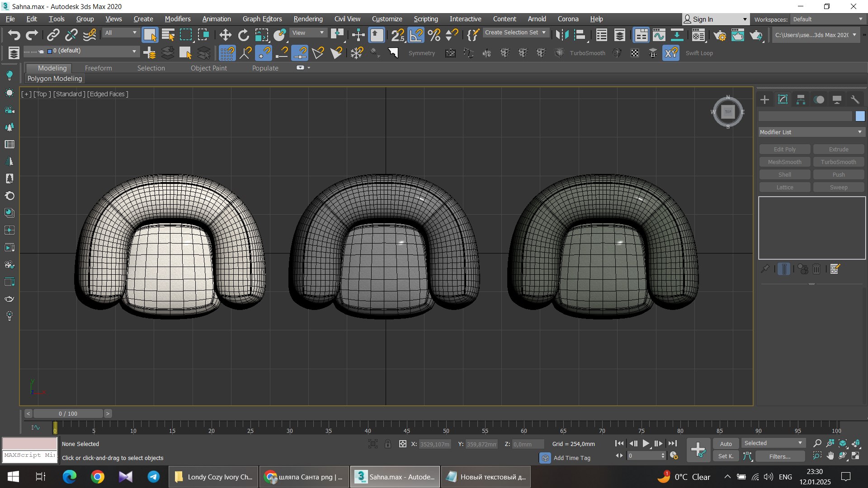
Task: Toggle Show End Result in modifier stack
Action: click(x=784, y=269)
